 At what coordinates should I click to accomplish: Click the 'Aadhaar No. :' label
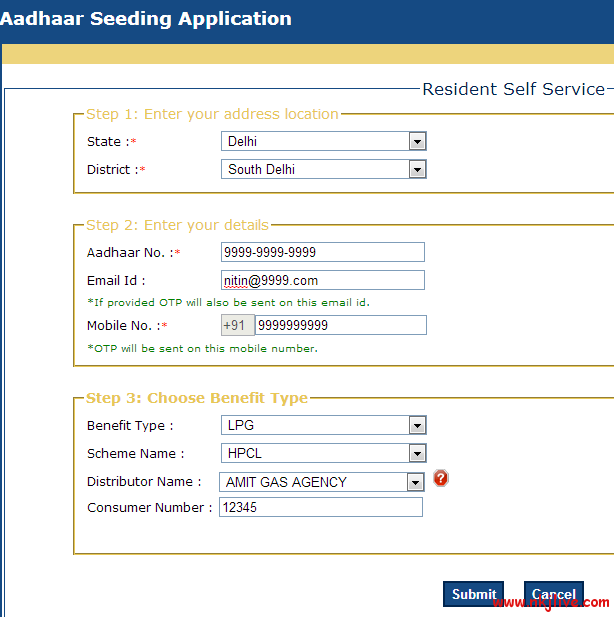(133, 252)
